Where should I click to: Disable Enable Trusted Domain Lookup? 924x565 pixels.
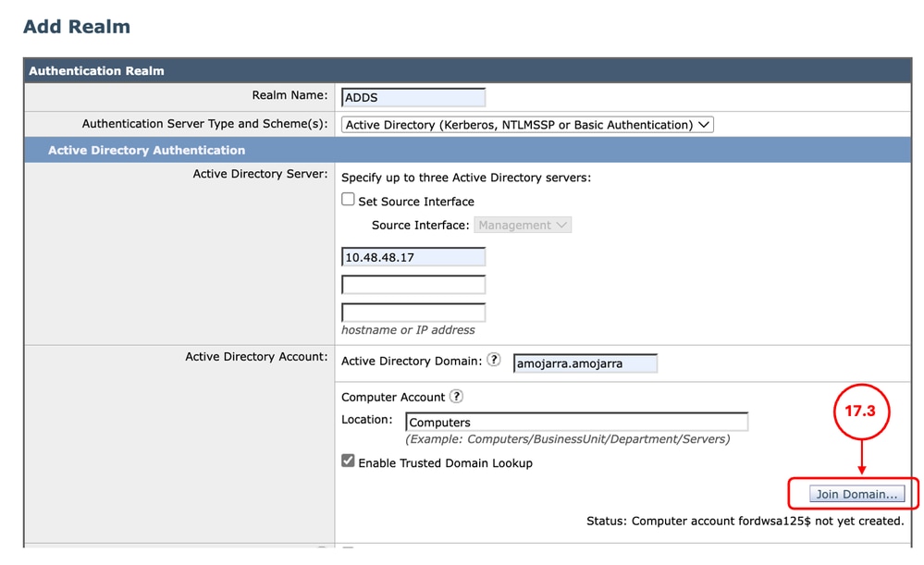pos(348,463)
